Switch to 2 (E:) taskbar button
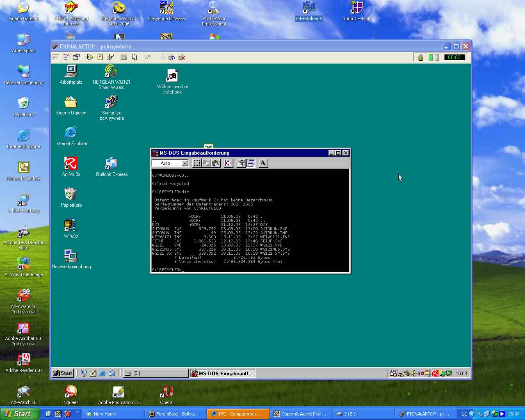 coord(363,414)
